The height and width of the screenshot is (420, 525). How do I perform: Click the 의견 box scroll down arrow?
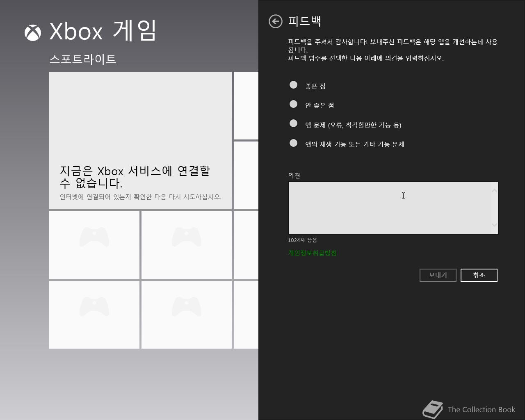[494, 225]
